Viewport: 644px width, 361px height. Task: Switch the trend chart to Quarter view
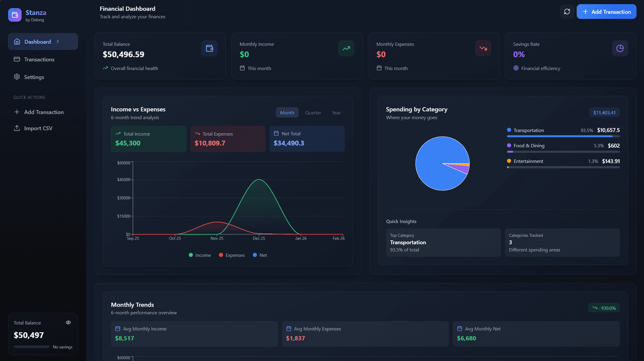coord(313,113)
